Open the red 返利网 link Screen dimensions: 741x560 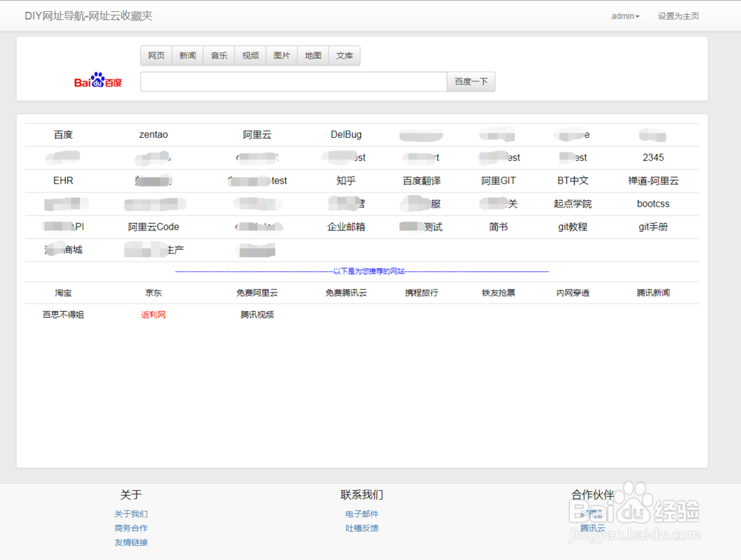coord(153,315)
